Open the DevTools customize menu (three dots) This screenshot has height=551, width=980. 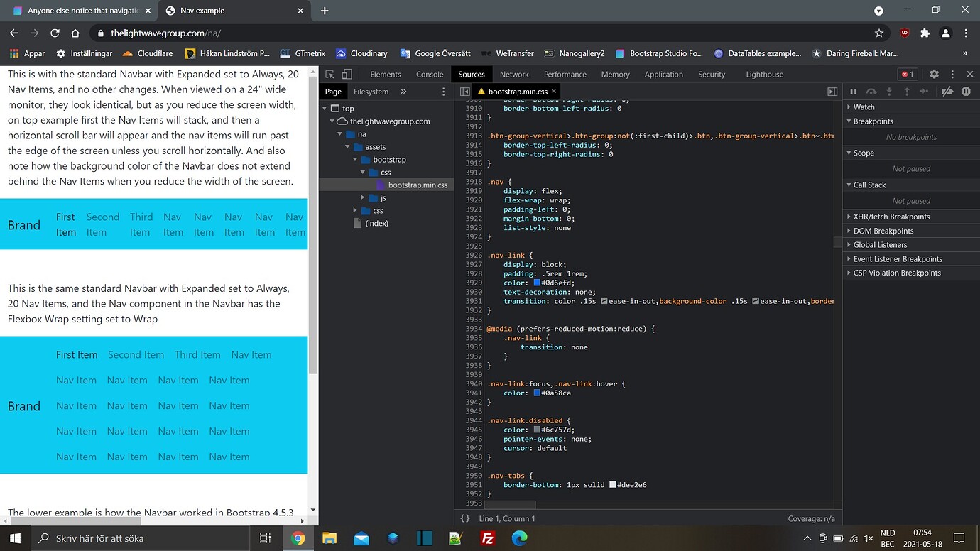pyautogui.click(x=952, y=74)
